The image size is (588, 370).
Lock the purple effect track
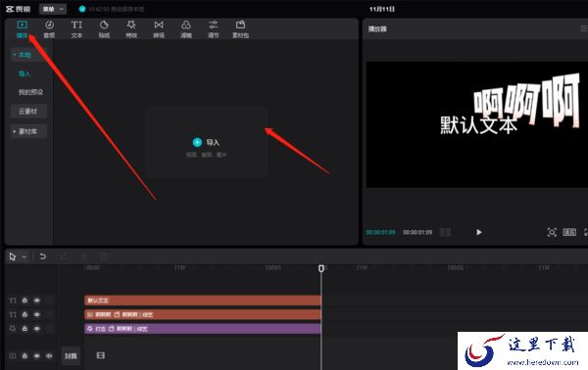pyautogui.click(x=24, y=329)
